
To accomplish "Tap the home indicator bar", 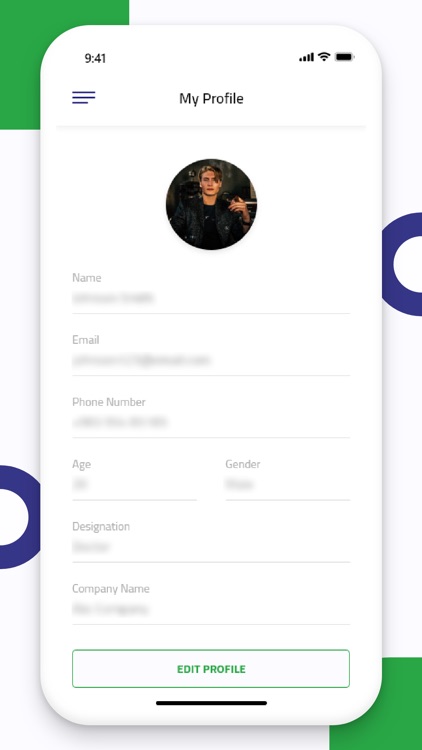I will pyautogui.click(x=211, y=703).
